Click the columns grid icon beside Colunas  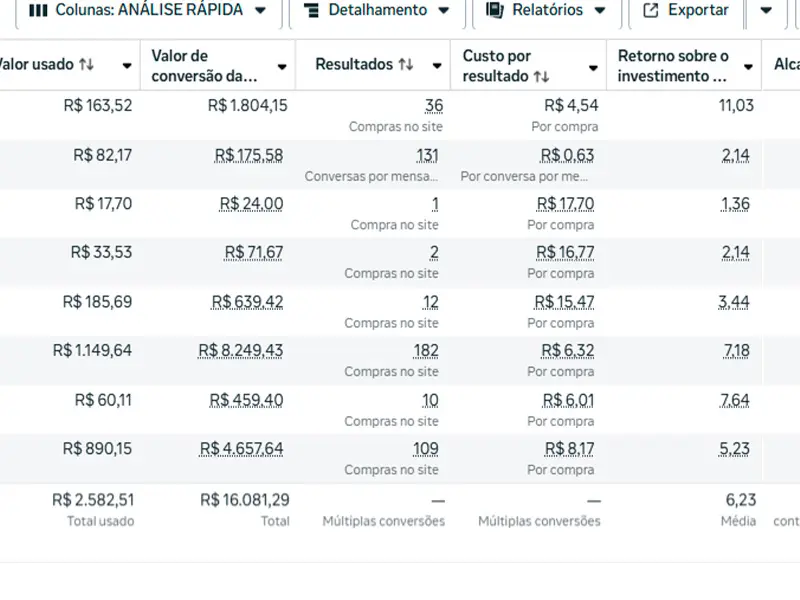(x=39, y=10)
